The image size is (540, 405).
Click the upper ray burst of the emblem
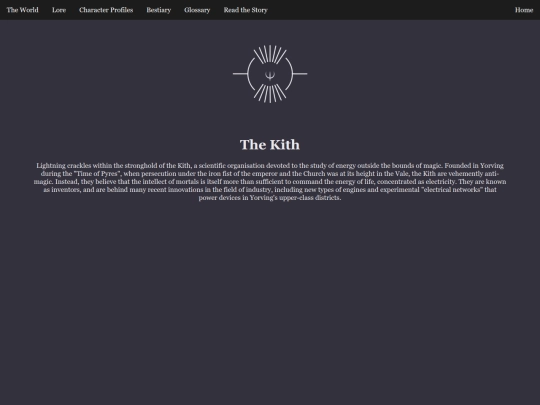coord(270,54)
